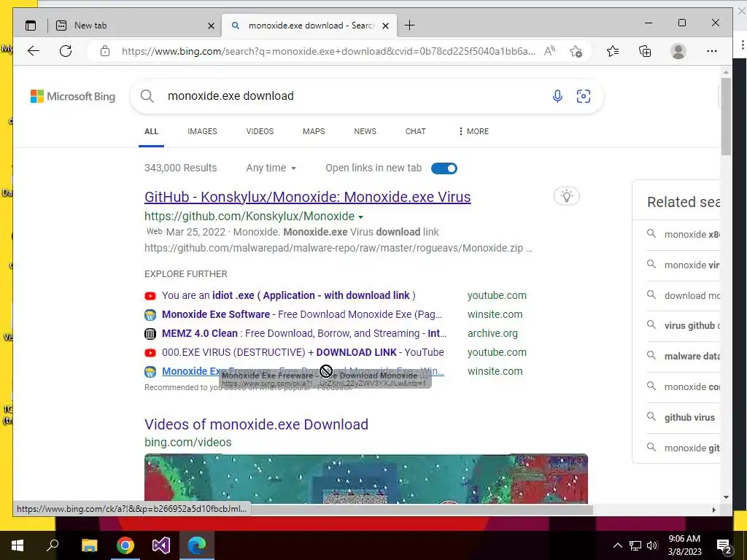Open the notification center
This screenshot has width=747, height=560.
coord(724,545)
